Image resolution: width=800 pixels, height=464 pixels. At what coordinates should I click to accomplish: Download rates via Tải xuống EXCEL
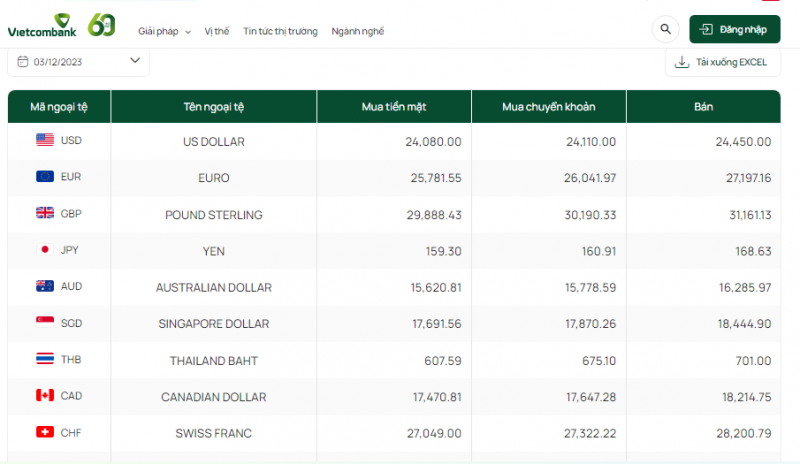723,62
